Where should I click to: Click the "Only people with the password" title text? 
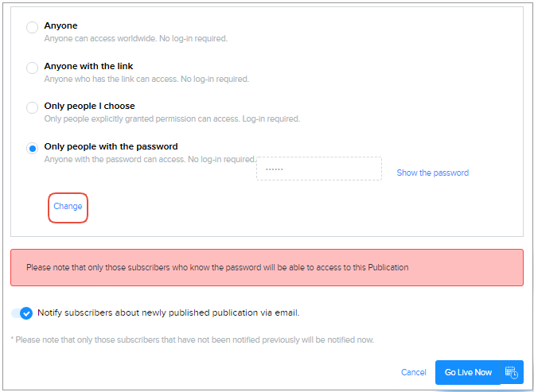coord(111,146)
